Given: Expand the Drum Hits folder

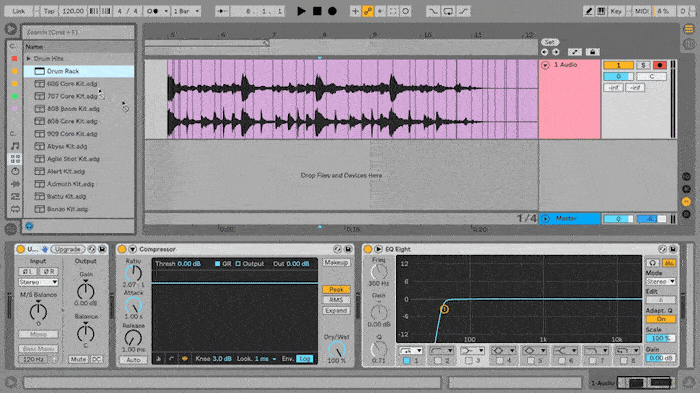Looking at the screenshot, I should (29, 59).
